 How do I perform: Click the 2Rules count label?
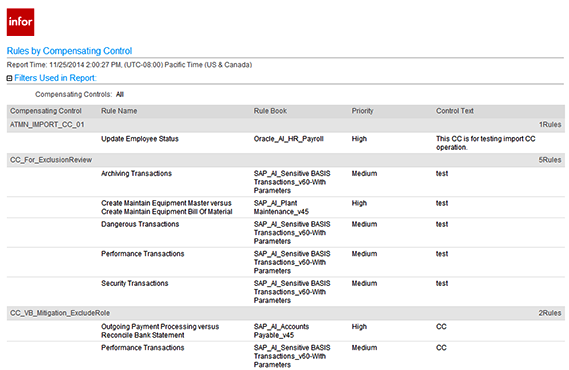[x=550, y=313]
